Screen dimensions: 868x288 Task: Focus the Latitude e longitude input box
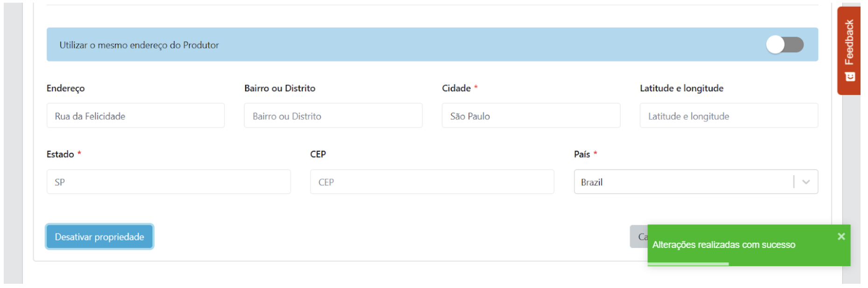[x=728, y=116]
